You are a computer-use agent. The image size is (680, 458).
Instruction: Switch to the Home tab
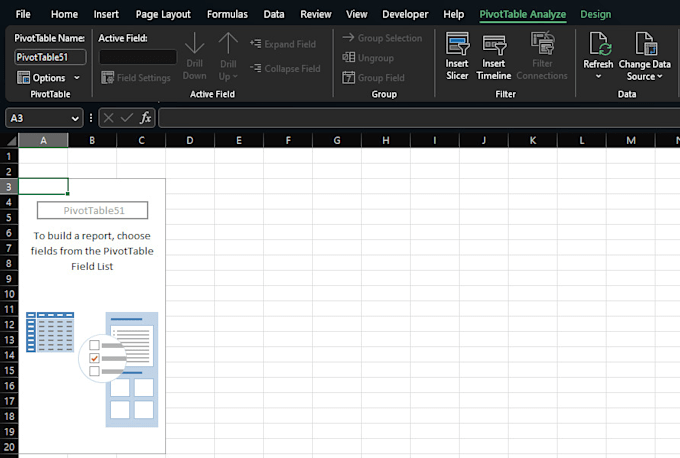pyautogui.click(x=64, y=14)
